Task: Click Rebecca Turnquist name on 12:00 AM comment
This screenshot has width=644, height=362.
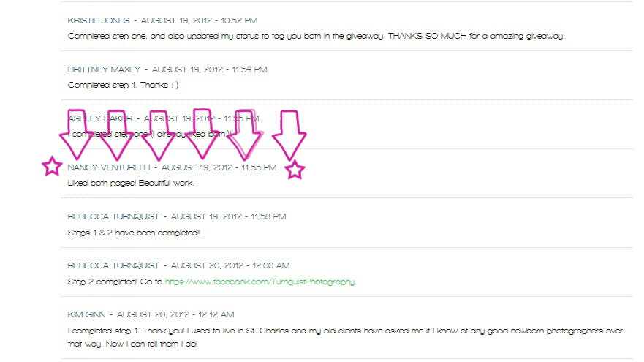Action: click(x=113, y=266)
